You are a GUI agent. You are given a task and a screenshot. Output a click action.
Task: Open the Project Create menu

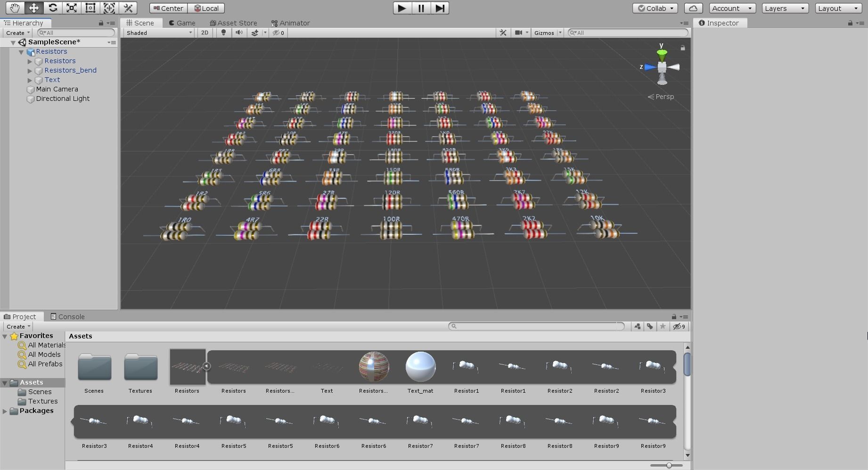click(18, 326)
